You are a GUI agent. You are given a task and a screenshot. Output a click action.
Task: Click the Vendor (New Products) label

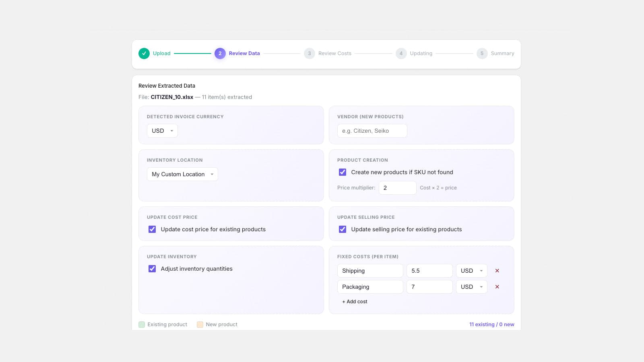coord(370,117)
